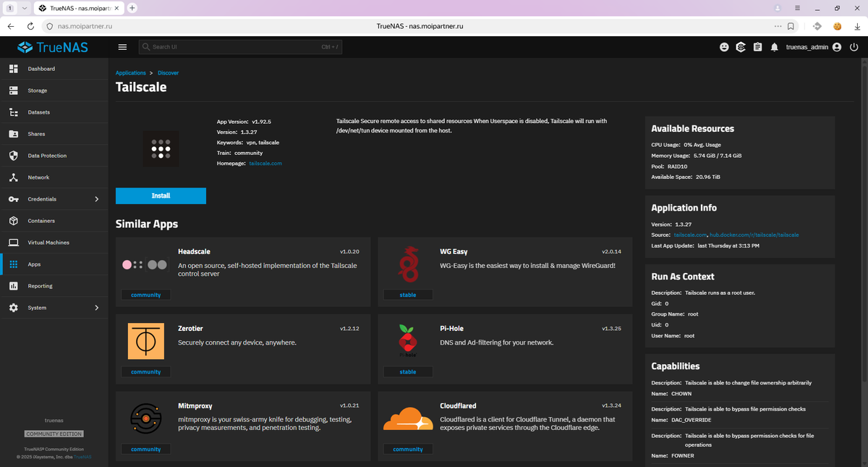Viewport: 868px width, 467px height.
Task: Click the TrueNAS logo
Action: pos(54,47)
